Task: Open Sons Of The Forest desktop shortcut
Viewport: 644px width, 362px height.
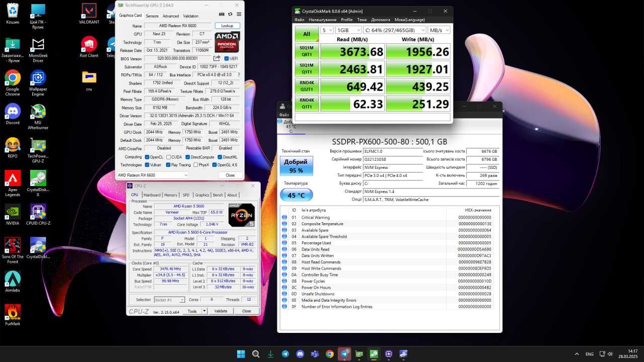Action: (13, 250)
